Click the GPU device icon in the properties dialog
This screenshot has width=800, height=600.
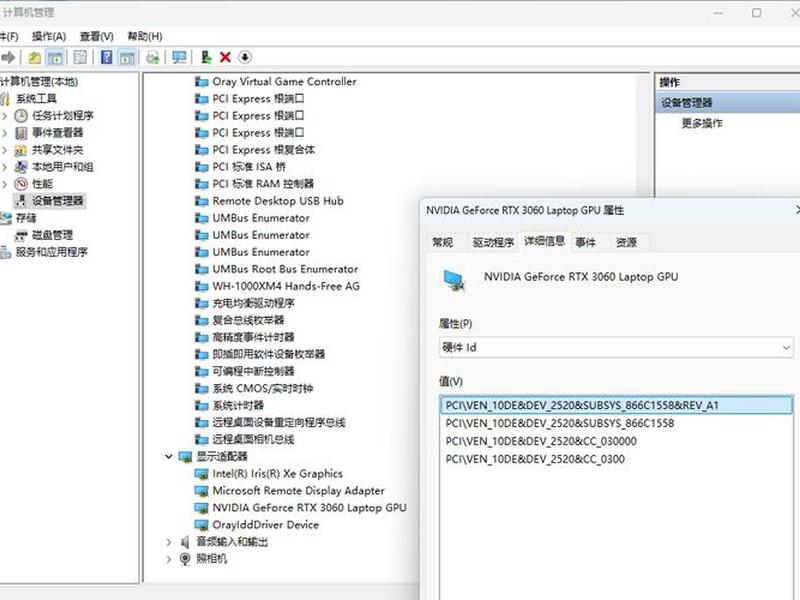(454, 280)
